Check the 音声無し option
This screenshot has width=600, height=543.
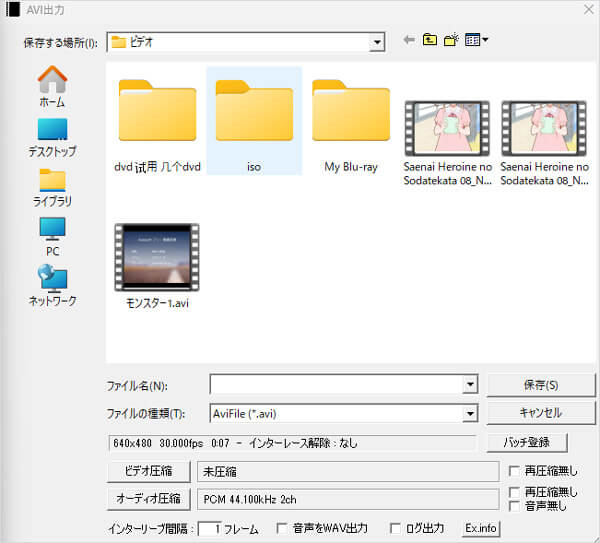point(514,506)
